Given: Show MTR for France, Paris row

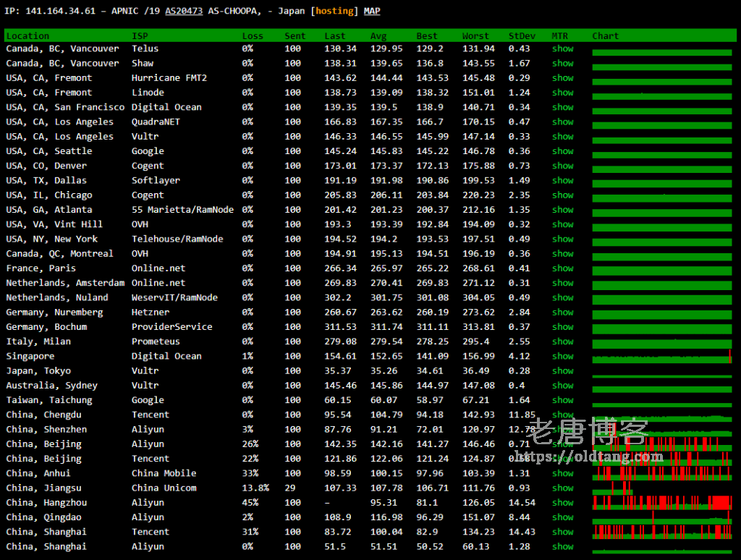Looking at the screenshot, I should pyautogui.click(x=562, y=268).
